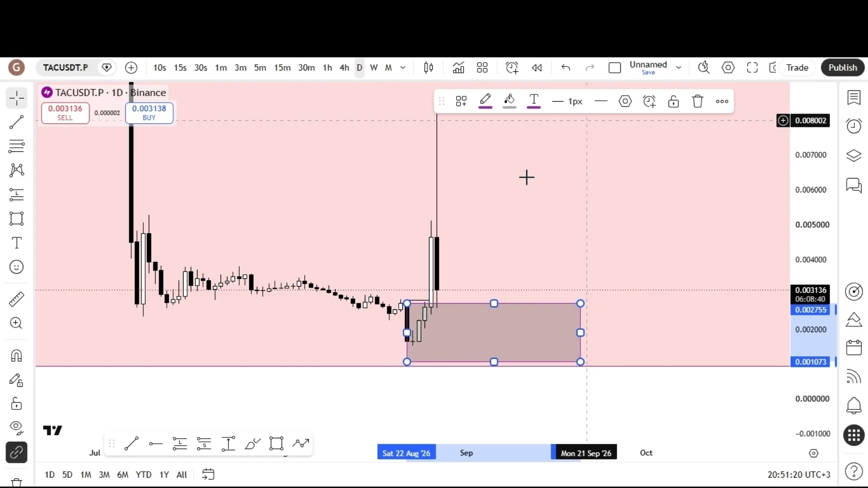The height and width of the screenshot is (488, 868).
Task: Open quick search
Action: 704,68
